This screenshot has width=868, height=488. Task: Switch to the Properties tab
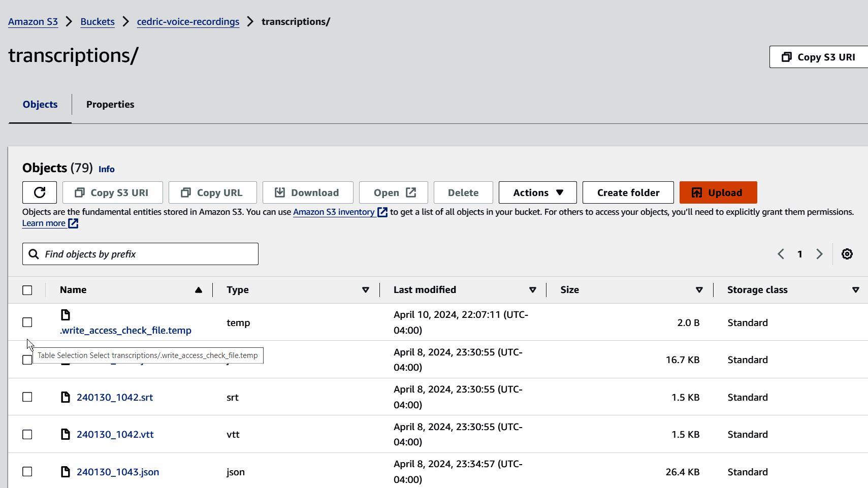[x=110, y=104]
